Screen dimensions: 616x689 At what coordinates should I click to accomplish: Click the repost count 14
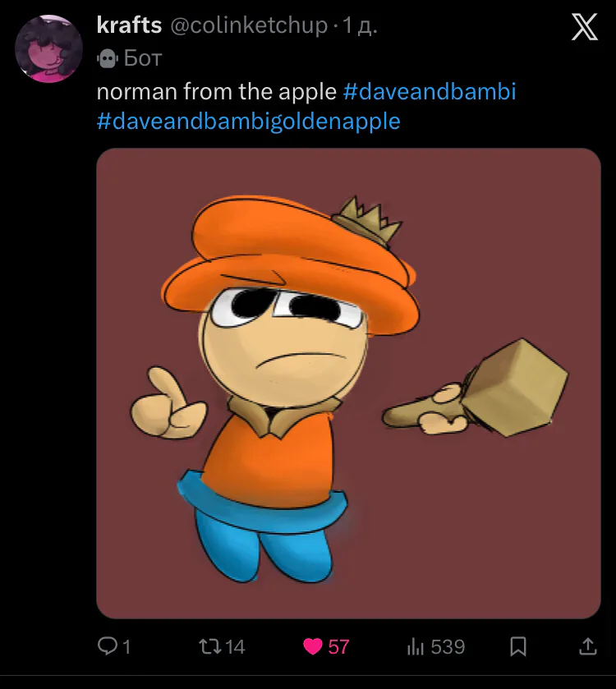click(235, 647)
